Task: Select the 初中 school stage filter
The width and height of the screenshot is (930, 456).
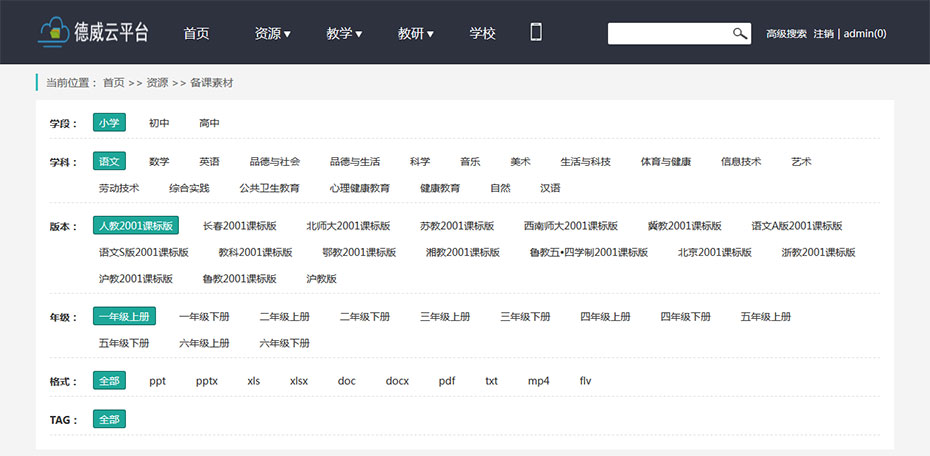Action: tap(159, 123)
